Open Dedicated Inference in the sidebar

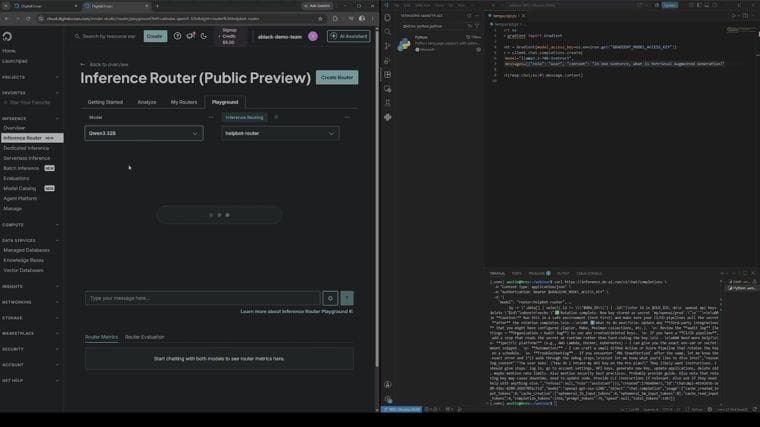[26, 148]
